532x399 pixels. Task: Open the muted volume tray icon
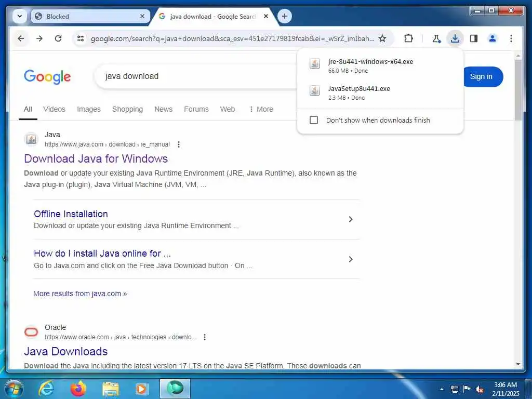click(479, 389)
